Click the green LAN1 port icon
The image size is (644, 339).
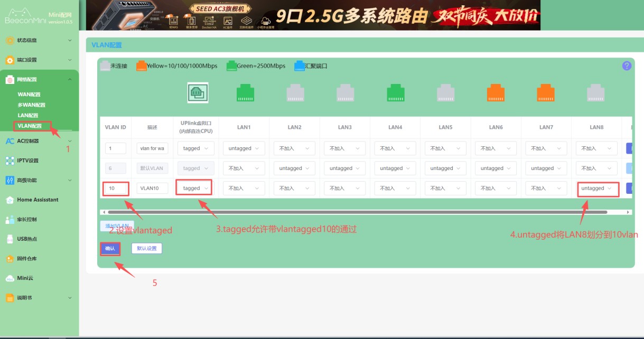click(245, 93)
